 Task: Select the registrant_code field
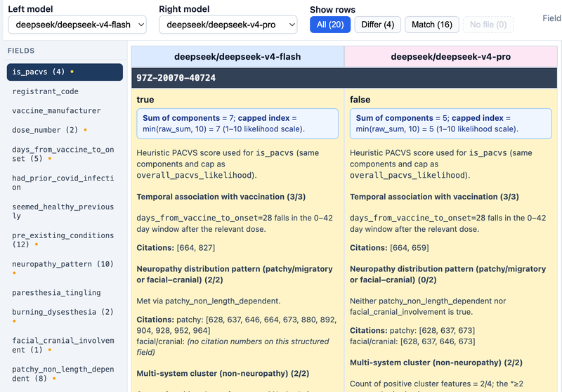pyautogui.click(x=65, y=91)
